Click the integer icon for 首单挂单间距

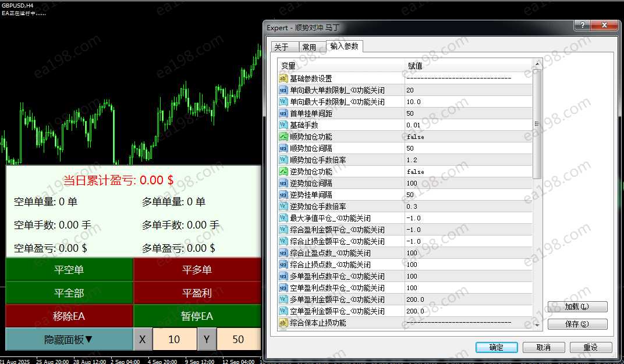coord(283,113)
